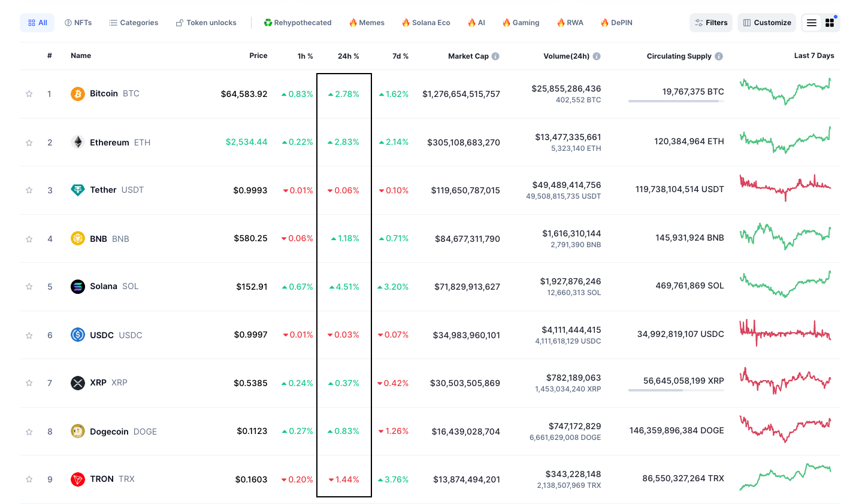
Task: Click the Dogecoin logo icon
Action: coord(78,431)
